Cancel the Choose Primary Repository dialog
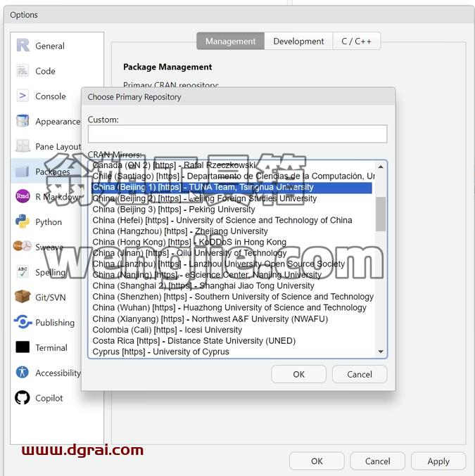Image resolution: width=475 pixels, height=476 pixels. point(360,374)
